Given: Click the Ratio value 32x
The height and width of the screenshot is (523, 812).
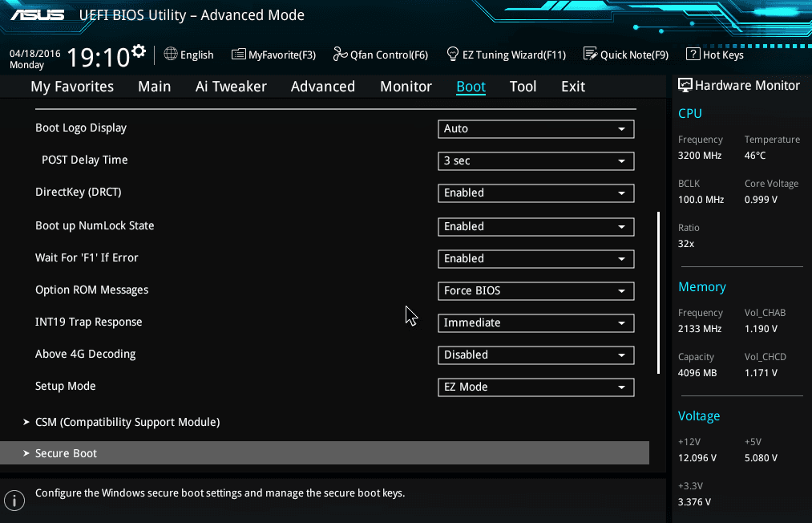Looking at the screenshot, I should click(686, 244).
